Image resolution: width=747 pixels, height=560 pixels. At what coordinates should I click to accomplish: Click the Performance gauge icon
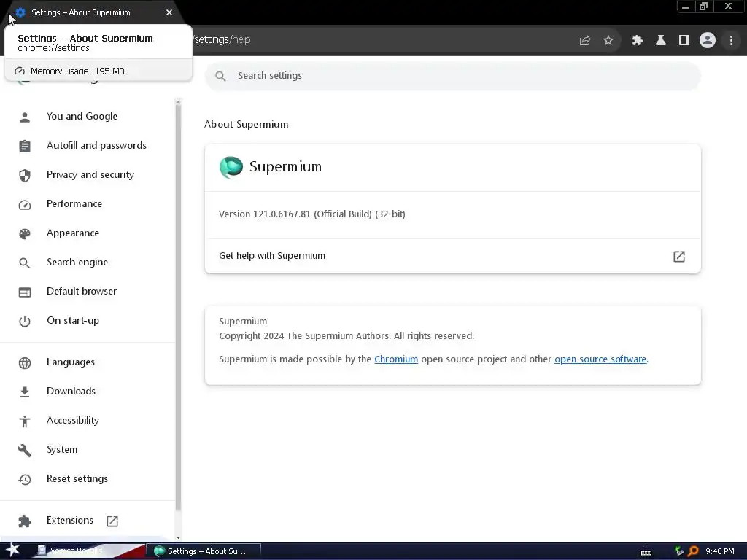click(x=25, y=205)
